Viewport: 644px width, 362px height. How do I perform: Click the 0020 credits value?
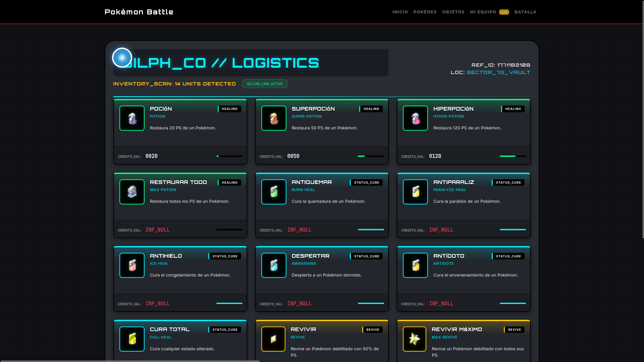pyautogui.click(x=152, y=156)
